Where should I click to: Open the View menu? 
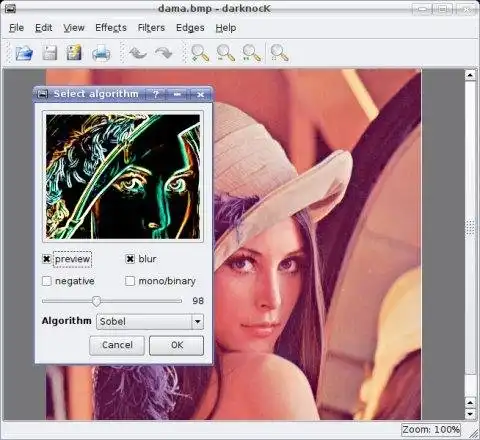coord(74,28)
